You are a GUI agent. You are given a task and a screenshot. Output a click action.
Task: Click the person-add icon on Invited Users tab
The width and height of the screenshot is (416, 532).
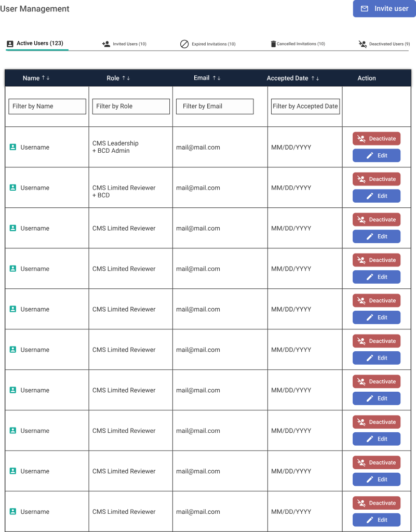pyautogui.click(x=106, y=44)
